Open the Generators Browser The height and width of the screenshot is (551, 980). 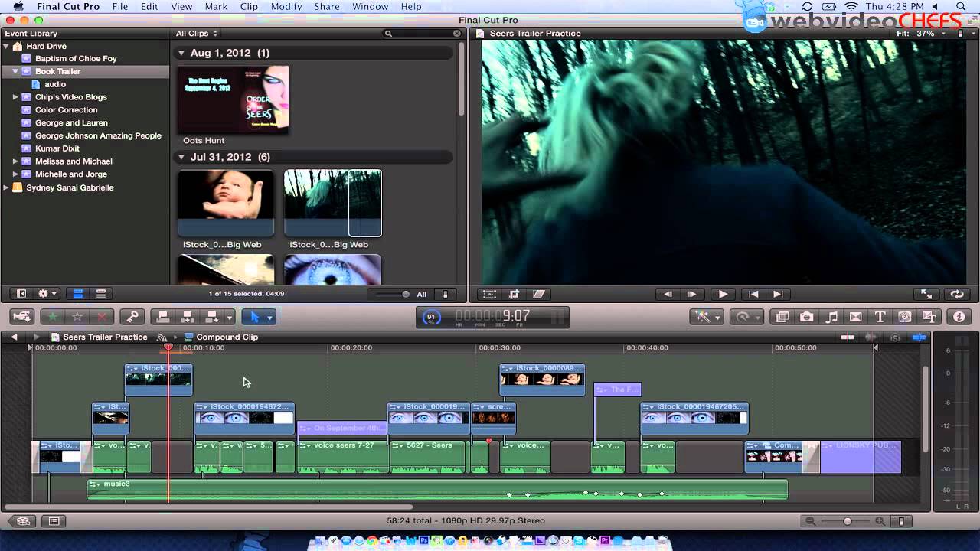click(905, 316)
